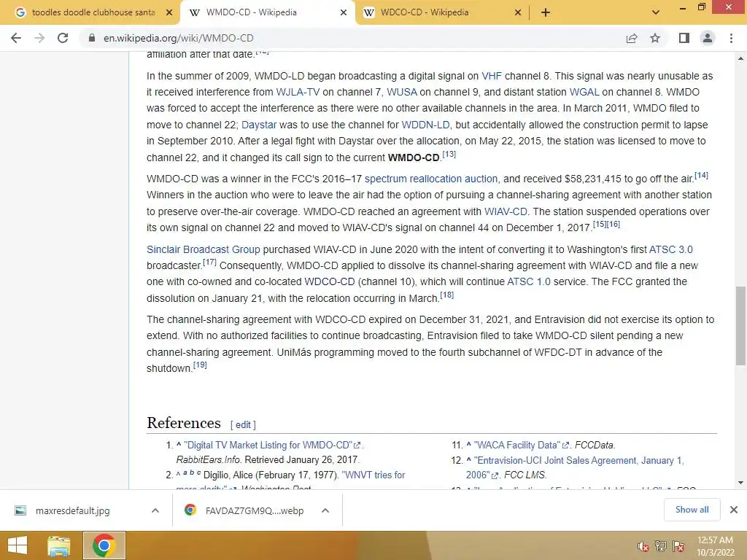747x560 pixels.
Task: Switch to the WDCO-CD Wikipedia tab
Action: [x=424, y=12]
